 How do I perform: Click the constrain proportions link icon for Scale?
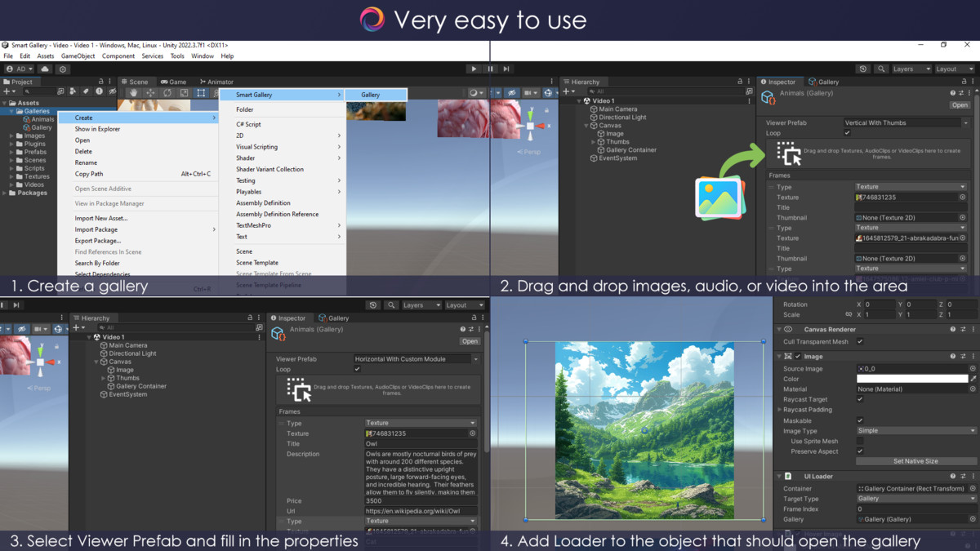tap(849, 314)
